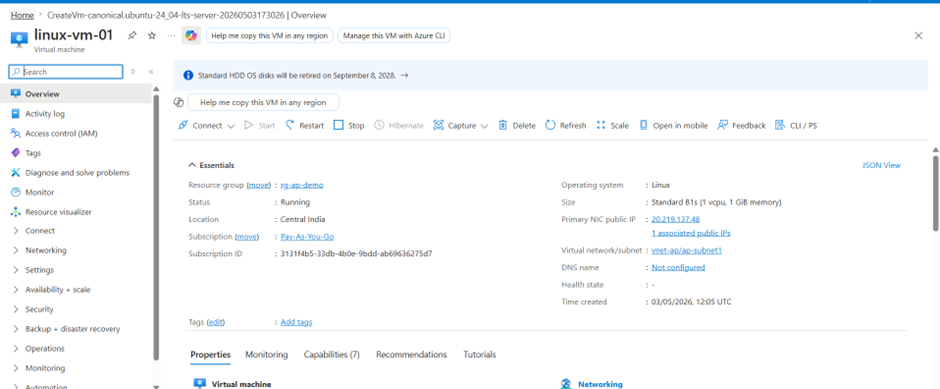This screenshot has width=940, height=389.
Task: Open vnet-ap/ap-subnet1 link
Action: click(686, 251)
